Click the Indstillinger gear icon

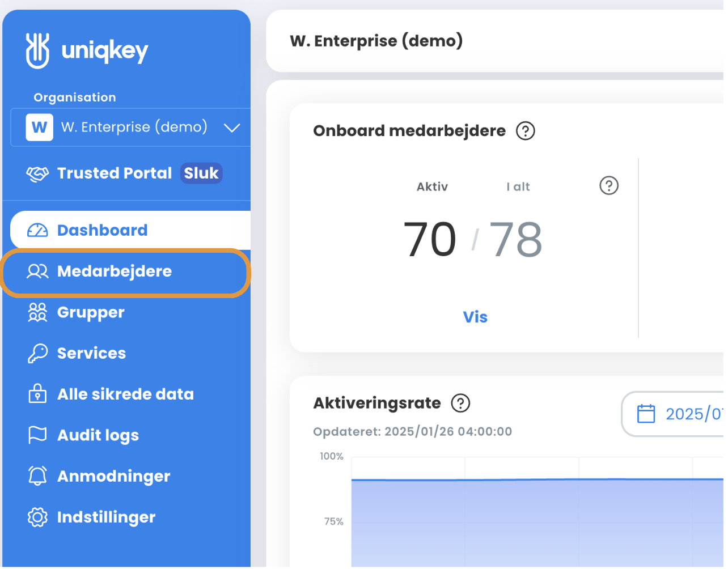(37, 517)
